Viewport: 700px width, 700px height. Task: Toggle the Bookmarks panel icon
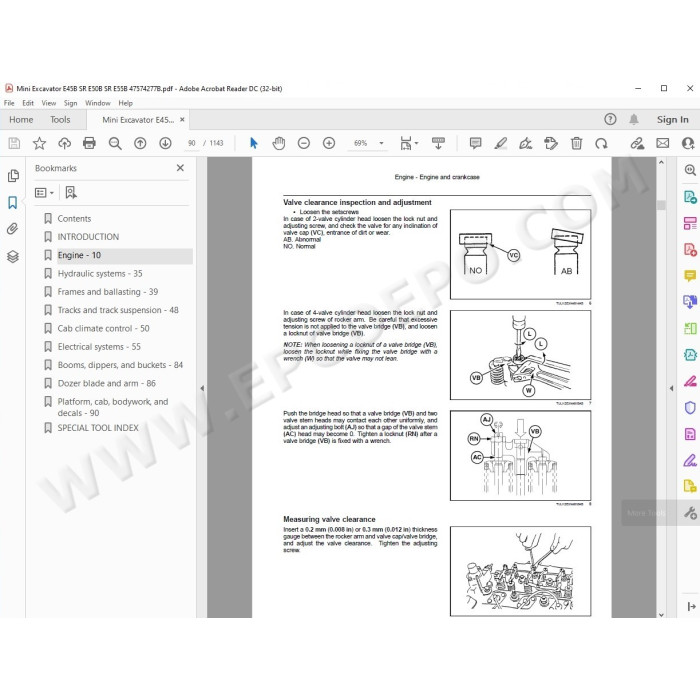(13, 203)
